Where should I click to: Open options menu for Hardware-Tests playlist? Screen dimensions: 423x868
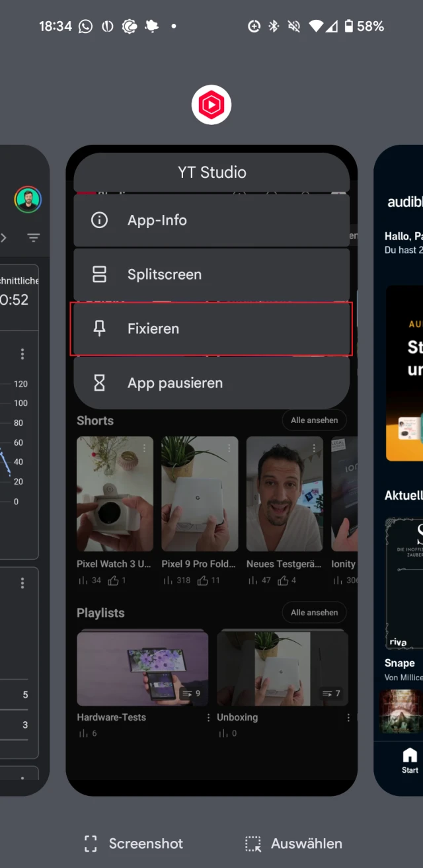point(209,717)
